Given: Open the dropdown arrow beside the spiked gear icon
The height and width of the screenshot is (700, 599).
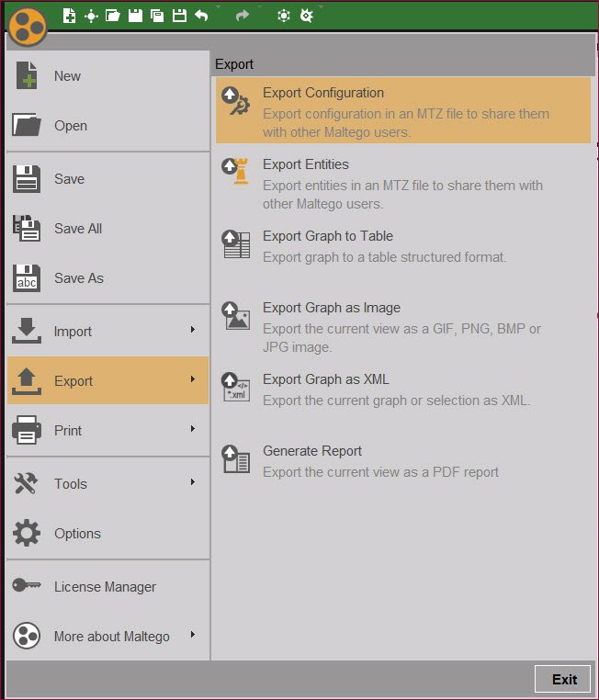Looking at the screenshot, I should 321,6.
